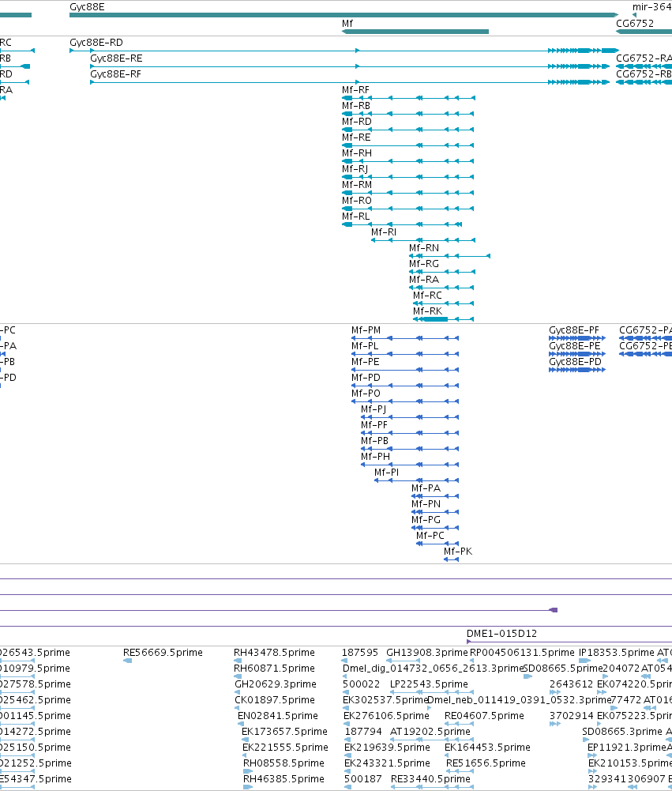Screen dimensions: 672x791
Task: Click the Mf-RD transcript label
Action: click(x=356, y=122)
